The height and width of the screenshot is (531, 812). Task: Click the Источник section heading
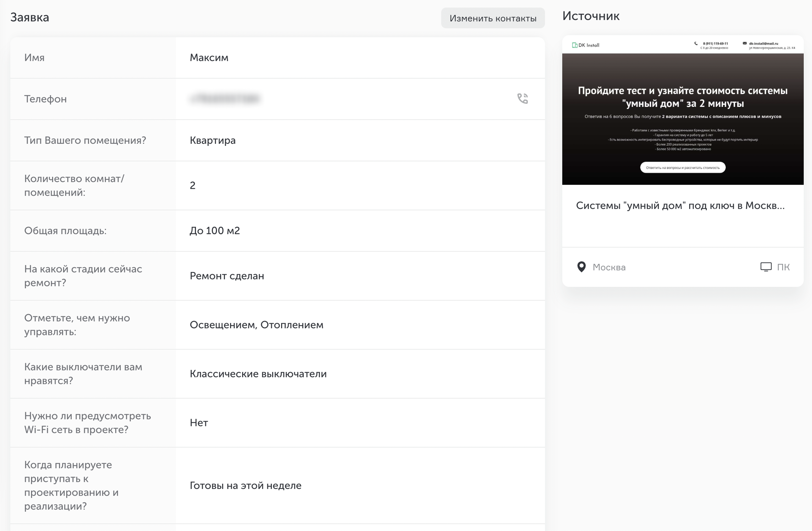click(x=591, y=16)
